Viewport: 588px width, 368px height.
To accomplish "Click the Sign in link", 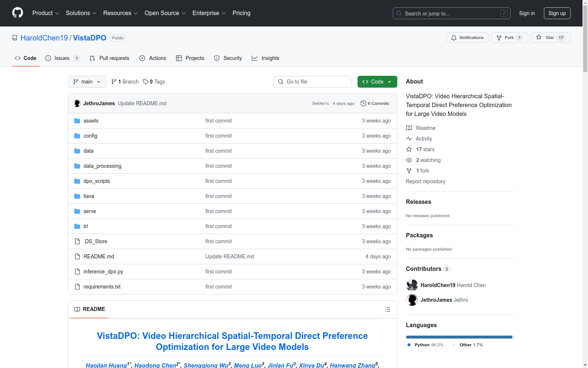I will point(527,13).
